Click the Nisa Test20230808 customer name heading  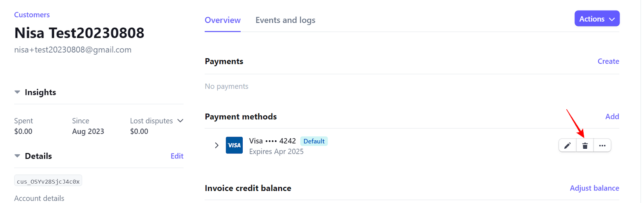pyautogui.click(x=79, y=33)
